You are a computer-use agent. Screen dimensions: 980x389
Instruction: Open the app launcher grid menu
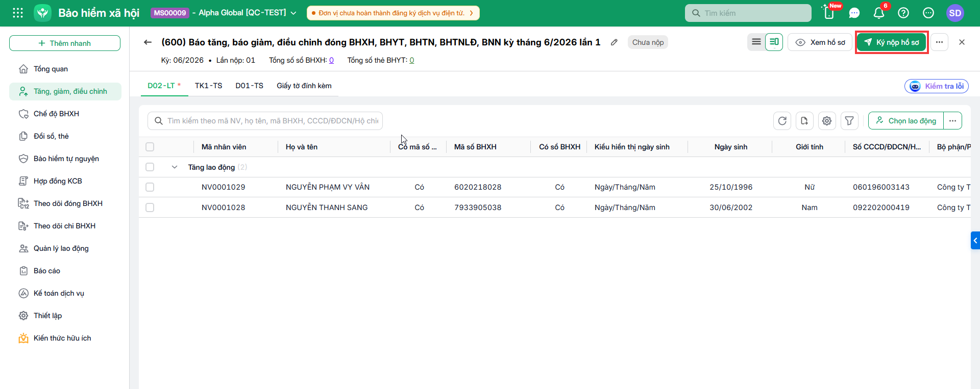18,13
